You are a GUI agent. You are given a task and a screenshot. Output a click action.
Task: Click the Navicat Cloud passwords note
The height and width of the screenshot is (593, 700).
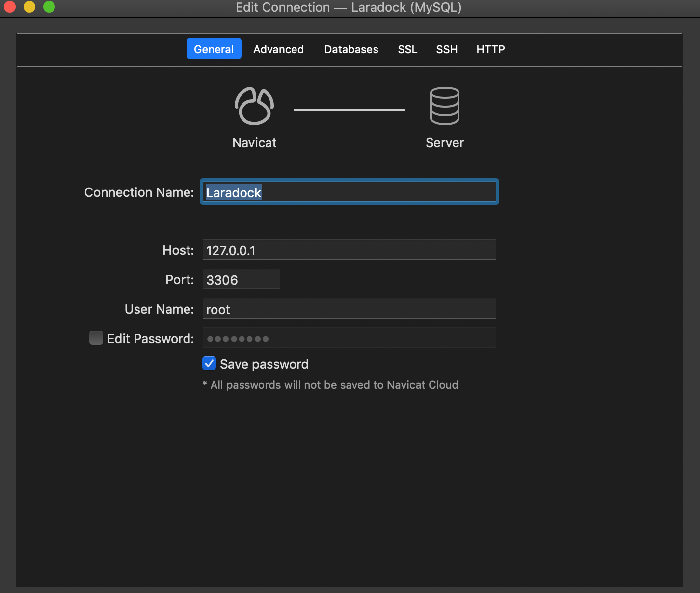tap(330, 385)
